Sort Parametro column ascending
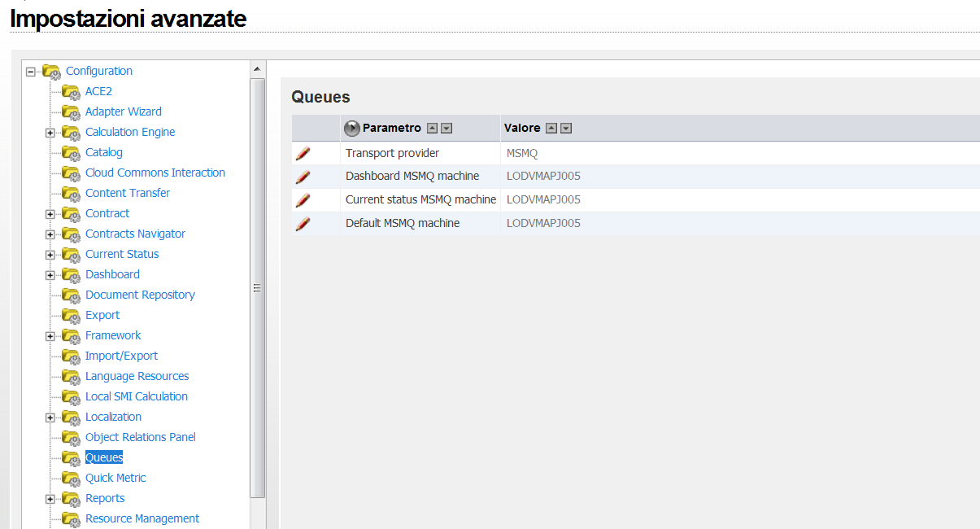The height and width of the screenshot is (529, 980). [x=433, y=129]
